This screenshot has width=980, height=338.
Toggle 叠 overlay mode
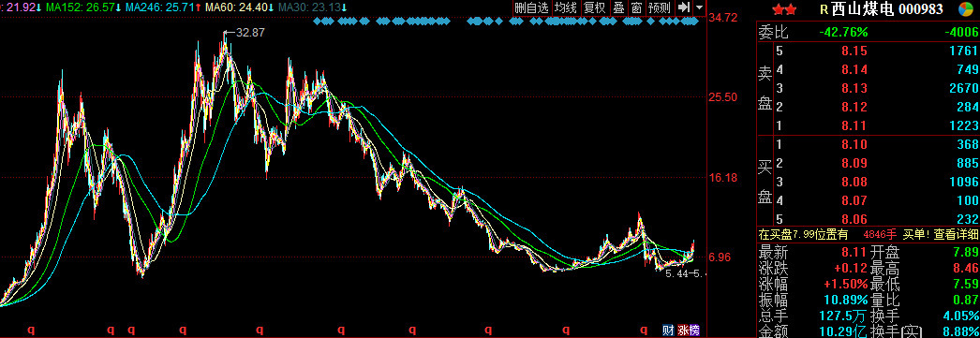[618, 7]
